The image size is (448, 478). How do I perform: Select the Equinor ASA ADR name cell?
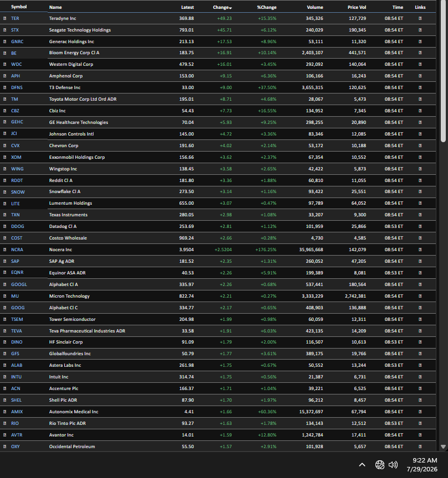pyautogui.click(x=68, y=273)
